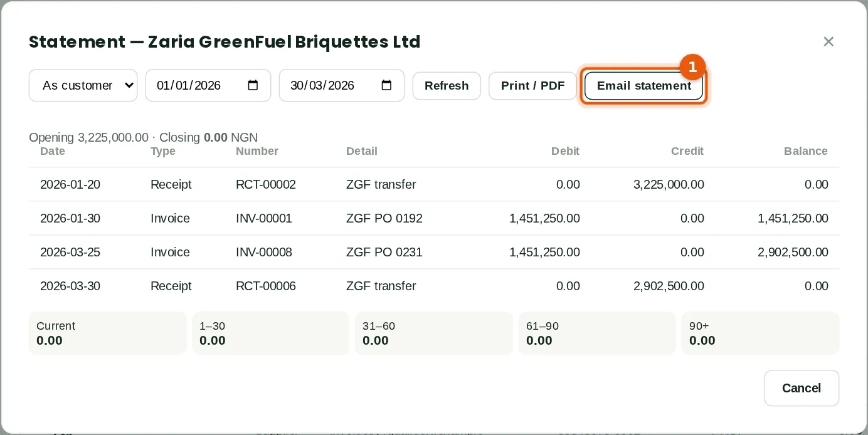The width and height of the screenshot is (868, 435).
Task: Click the 31–60 aging bucket card
Action: 434,333
